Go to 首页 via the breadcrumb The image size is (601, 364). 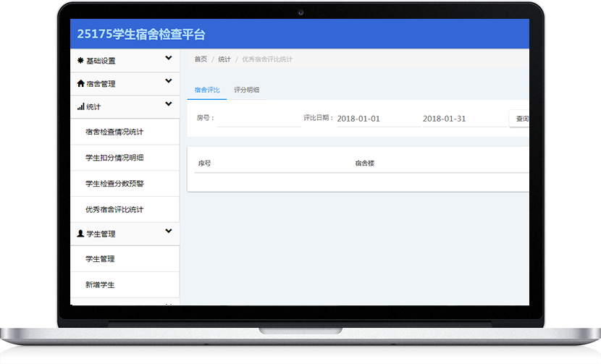(x=201, y=59)
